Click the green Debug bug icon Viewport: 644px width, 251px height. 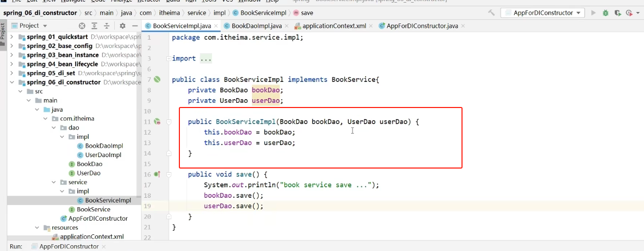pos(606,13)
